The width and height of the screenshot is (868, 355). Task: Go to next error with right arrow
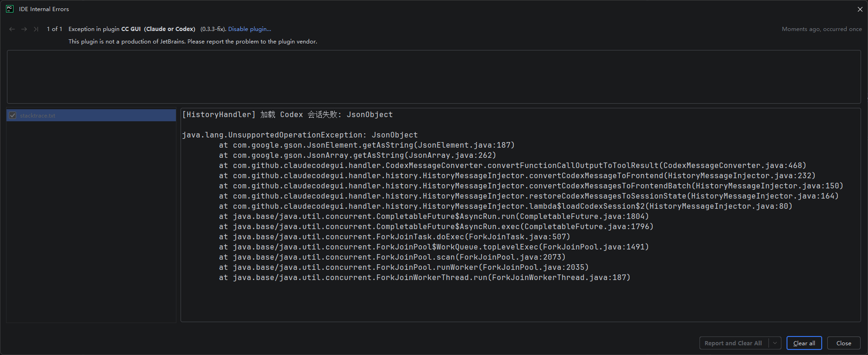coord(24,29)
